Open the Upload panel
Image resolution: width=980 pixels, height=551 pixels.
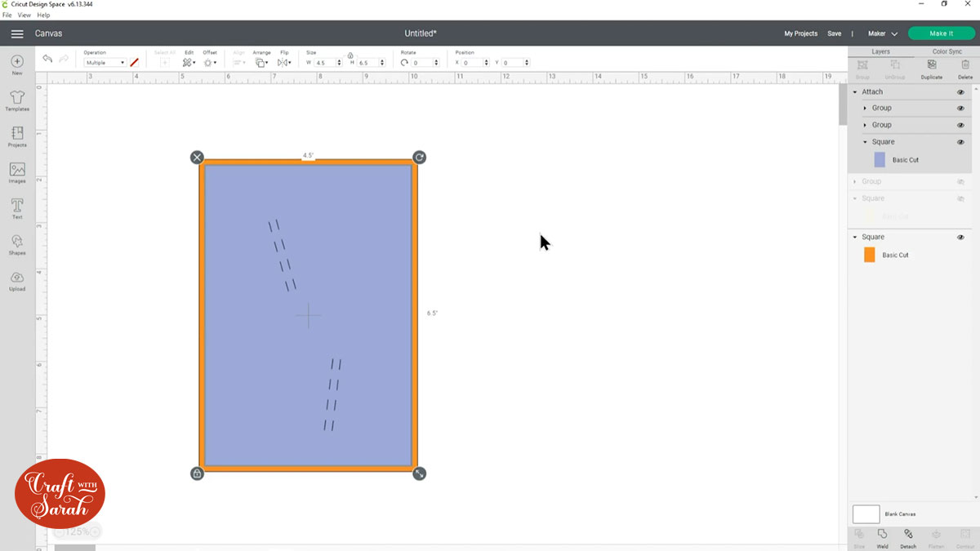tap(17, 280)
